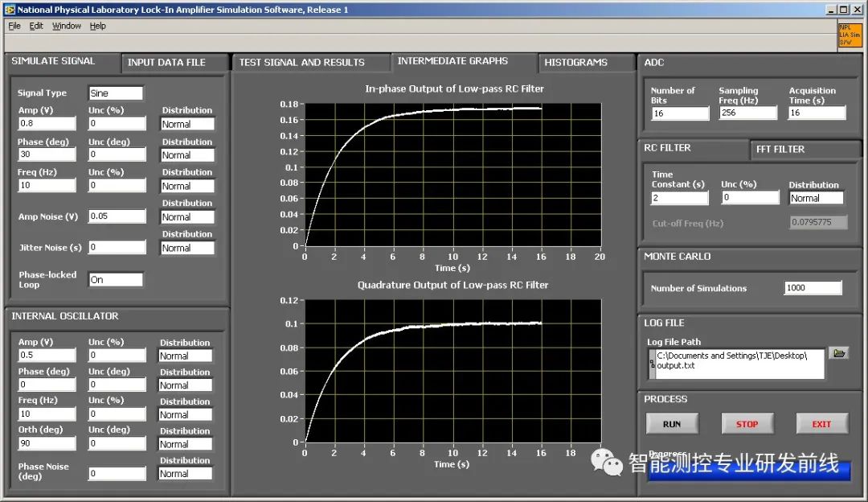Screen dimensions: 868x502
Task: Click the In-phase Output of Low-pass RC Filter graph
Action: pos(452,175)
